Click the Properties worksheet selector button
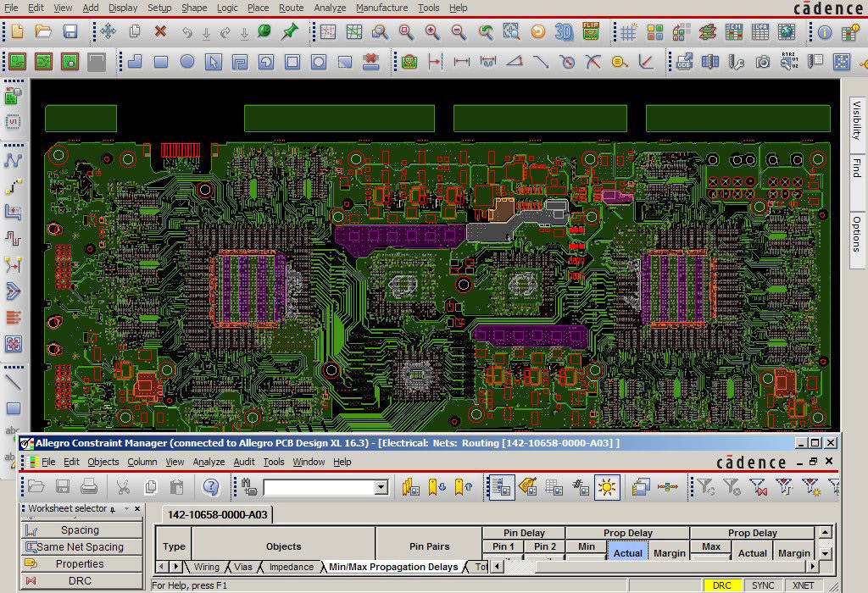This screenshot has height=593, width=868. [81, 563]
